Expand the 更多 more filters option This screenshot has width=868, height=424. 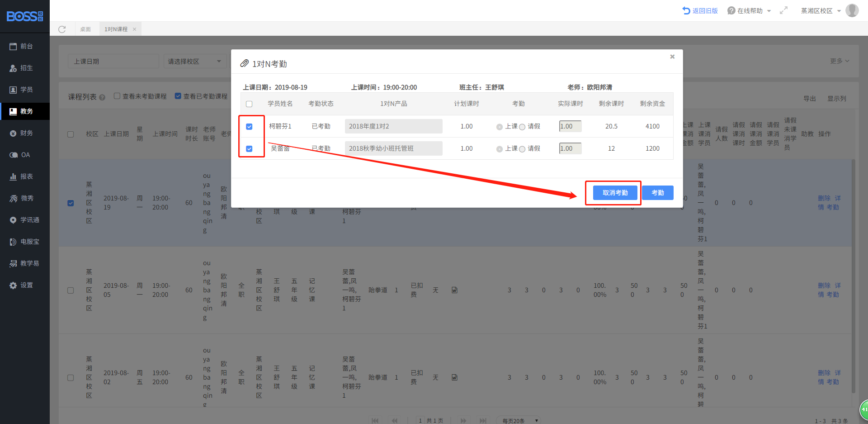pyautogui.click(x=840, y=61)
